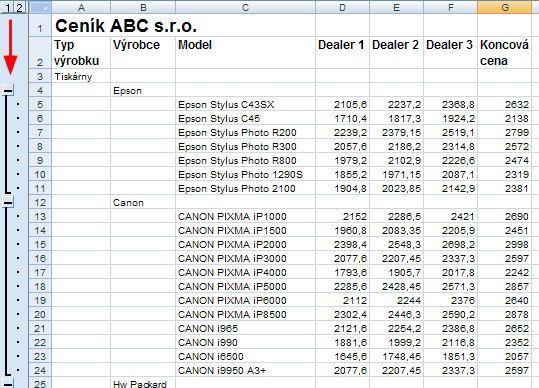The width and height of the screenshot is (539, 388).
Task: Click cell 'CANON i990'
Action: (245, 342)
